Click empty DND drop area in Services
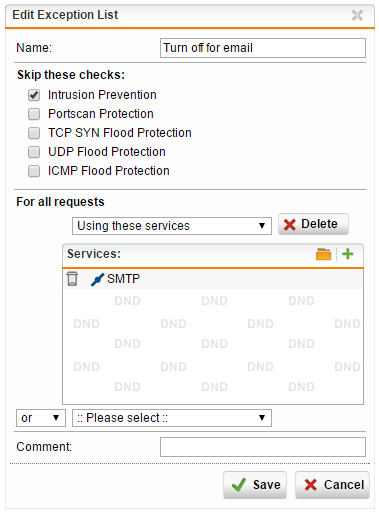Viewport: 379px width, 516px height. (x=213, y=346)
